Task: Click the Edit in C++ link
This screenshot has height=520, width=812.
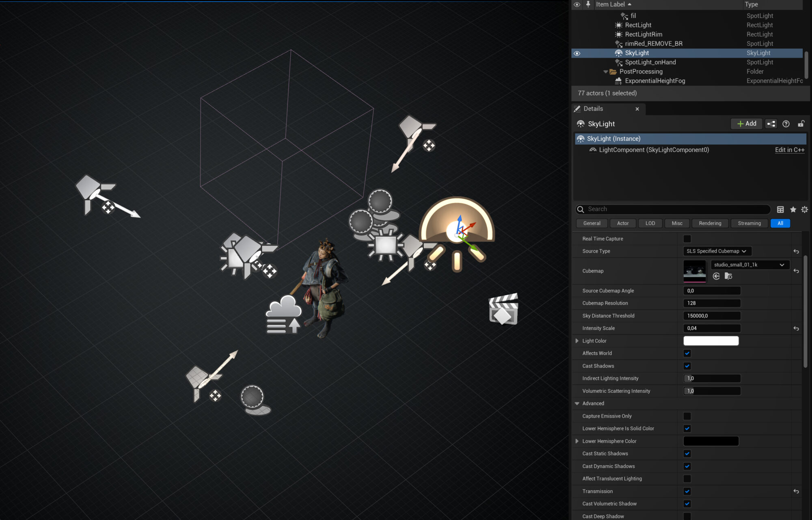Action: click(x=789, y=150)
